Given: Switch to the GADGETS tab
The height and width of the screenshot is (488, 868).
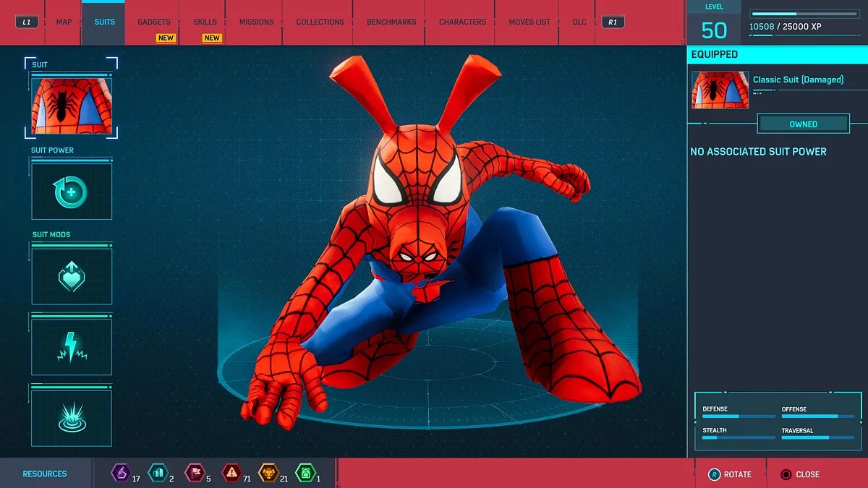Looking at the screenshot, I should point(153,21).
